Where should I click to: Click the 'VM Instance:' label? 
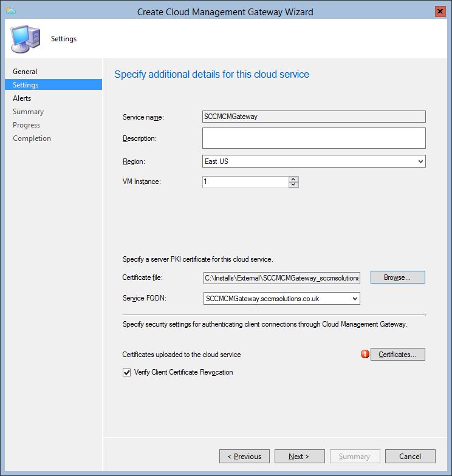[142, 182]
